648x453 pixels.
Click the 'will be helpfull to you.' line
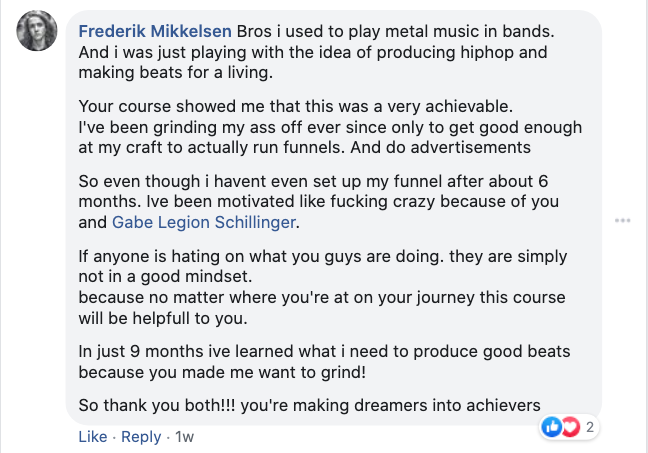tap(163, 318)
